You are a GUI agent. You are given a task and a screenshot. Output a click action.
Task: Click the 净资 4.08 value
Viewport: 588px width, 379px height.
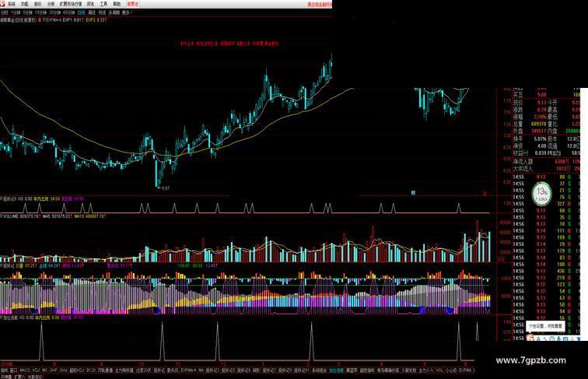(541, 146)
